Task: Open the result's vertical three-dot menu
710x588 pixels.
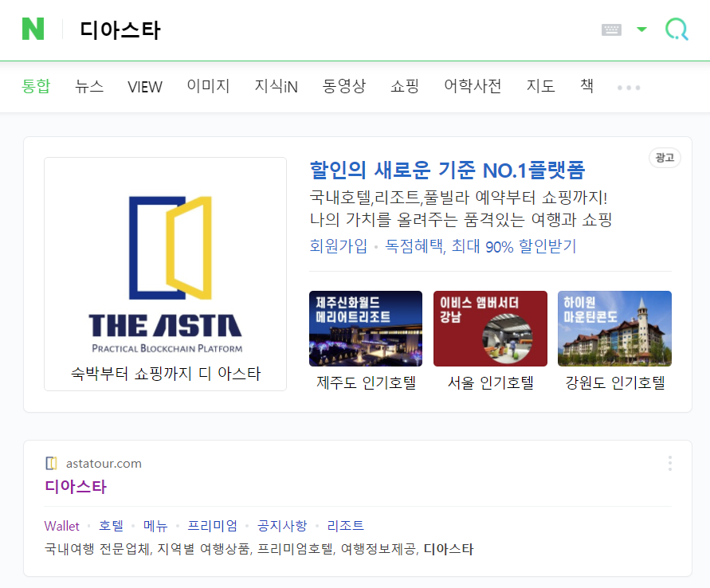Action: click(x=669, y=464)
